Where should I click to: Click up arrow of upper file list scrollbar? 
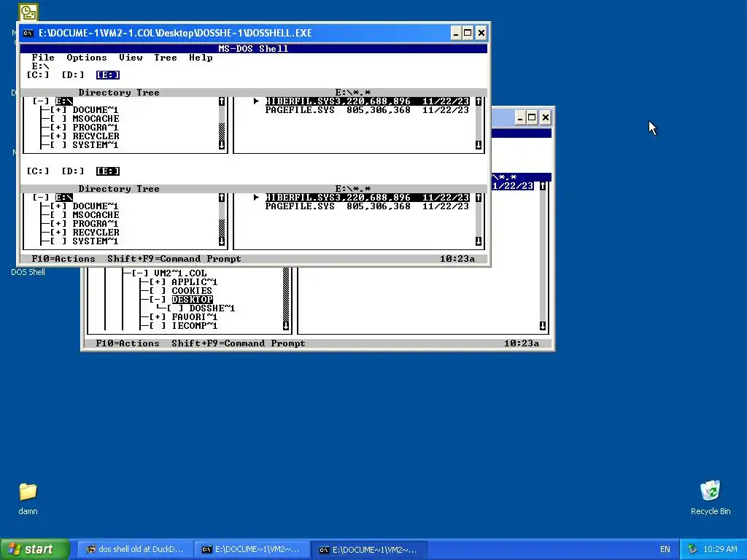click(479, 101)
